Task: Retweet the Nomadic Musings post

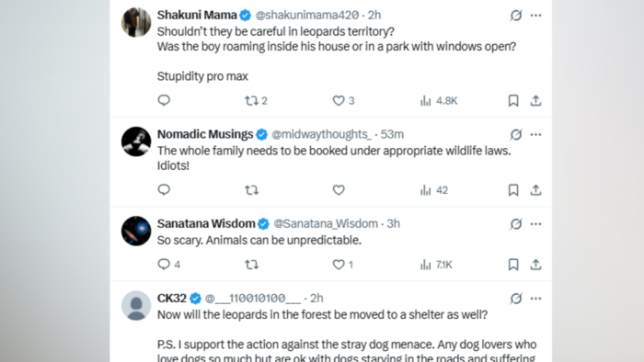Action: coord(251,190)
